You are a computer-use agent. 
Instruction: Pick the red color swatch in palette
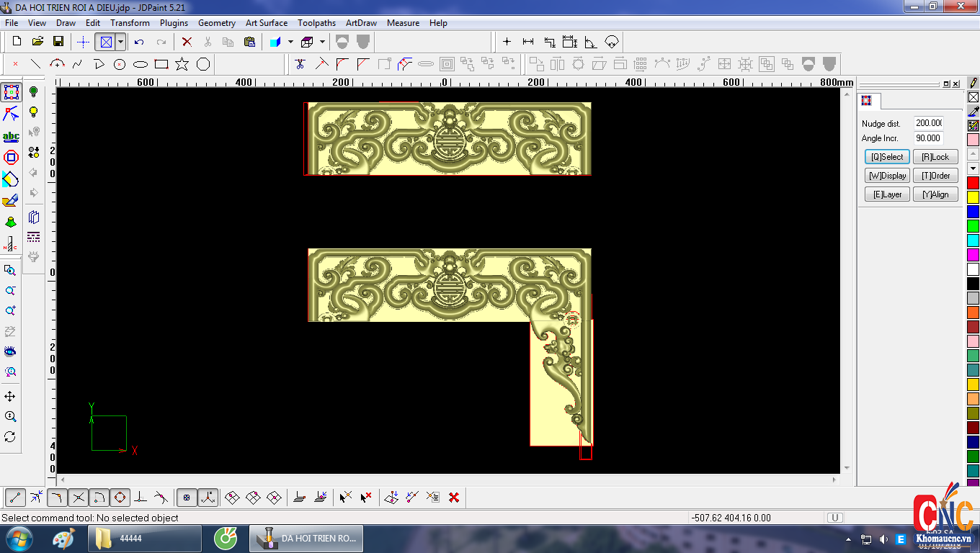click(x=973, y=183)
